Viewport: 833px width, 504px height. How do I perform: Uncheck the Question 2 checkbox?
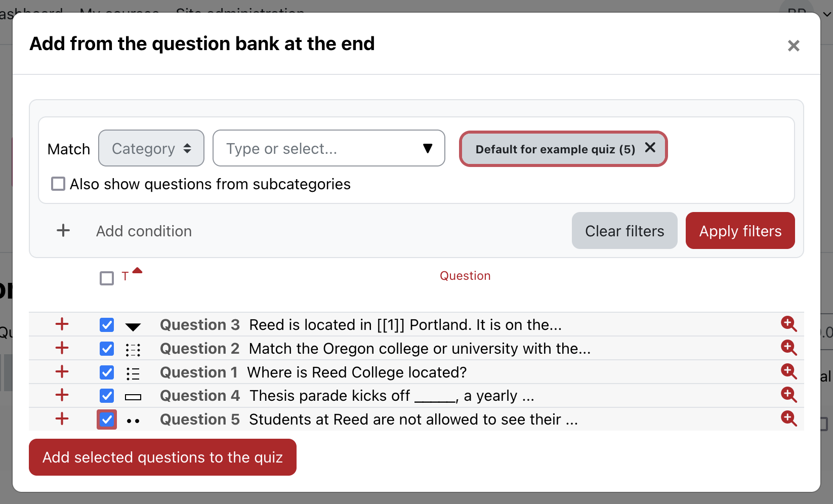click(x=107, y=349)
